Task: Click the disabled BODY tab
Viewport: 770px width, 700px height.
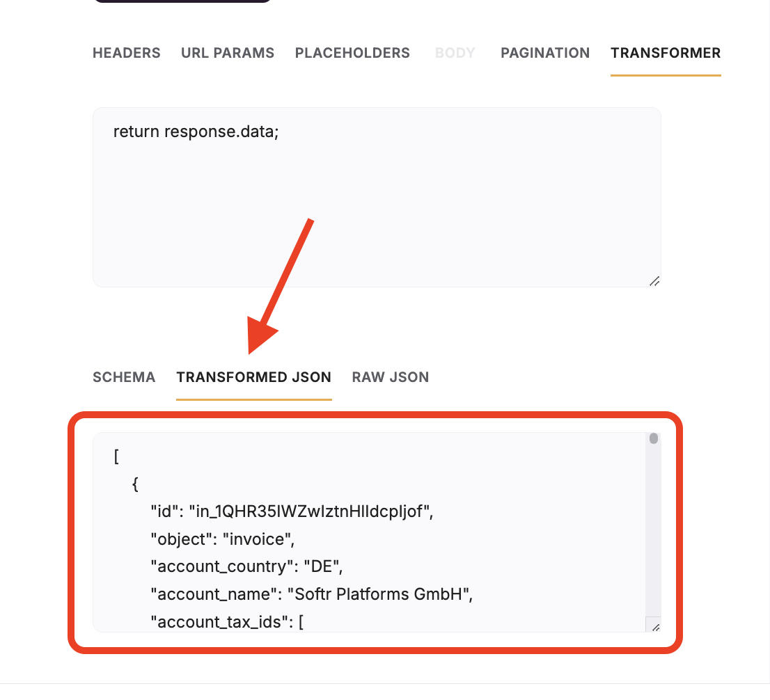Action: tap(455, 52)
